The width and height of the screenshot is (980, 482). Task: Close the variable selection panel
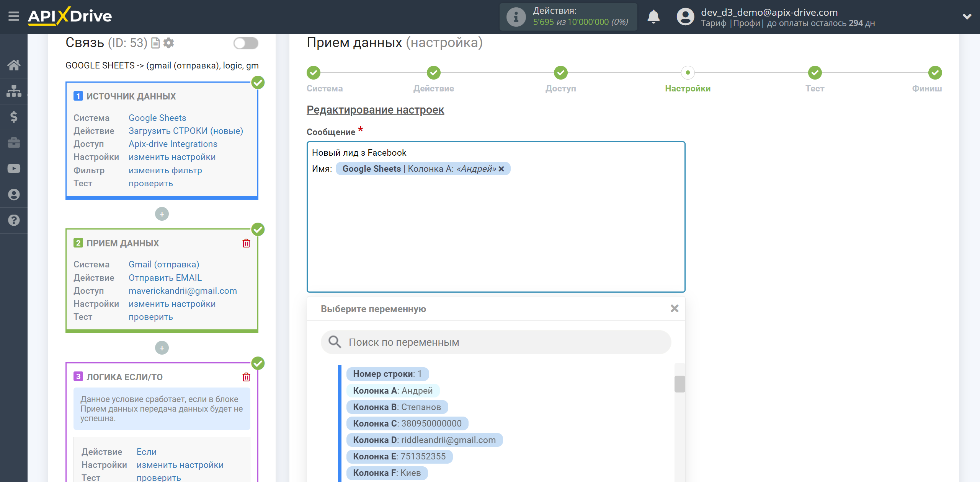675,308
